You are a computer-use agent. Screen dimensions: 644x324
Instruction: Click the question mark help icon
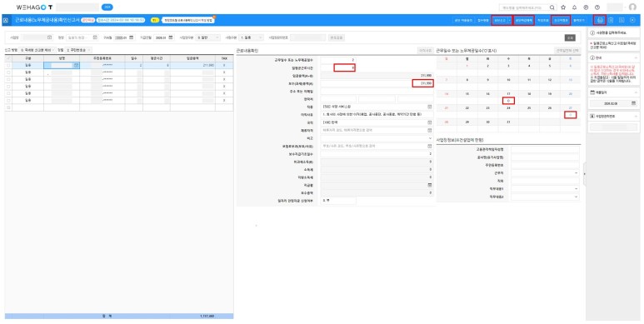point(597,7)
